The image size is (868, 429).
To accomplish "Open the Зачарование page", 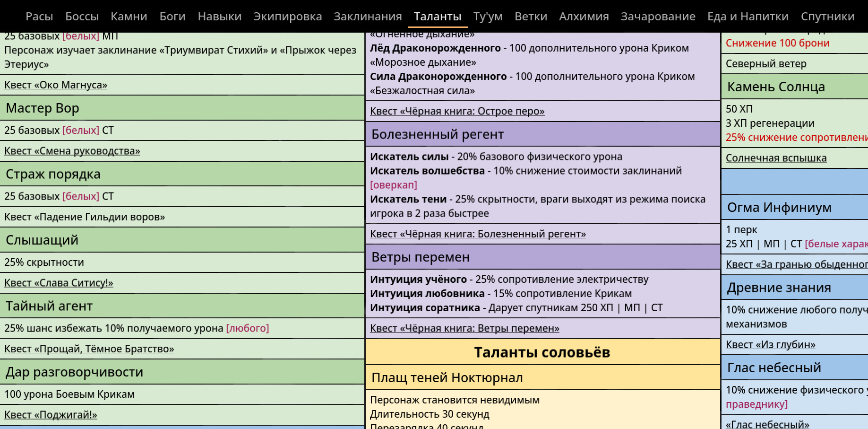I will click(658, 17).
